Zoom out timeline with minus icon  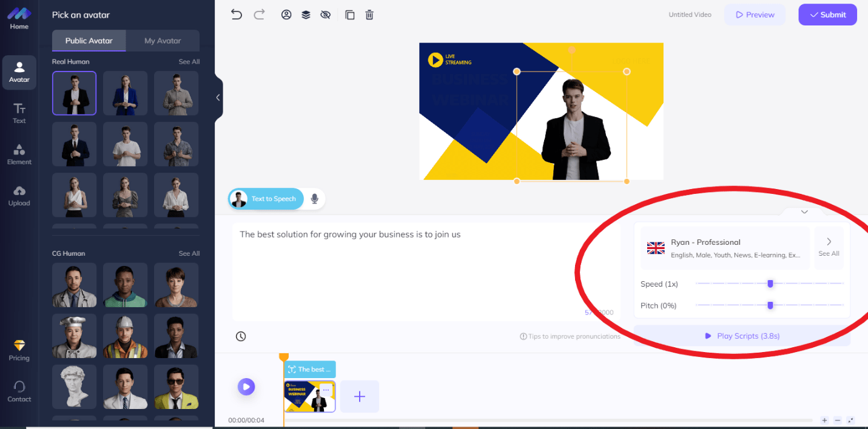pos(838,421)
